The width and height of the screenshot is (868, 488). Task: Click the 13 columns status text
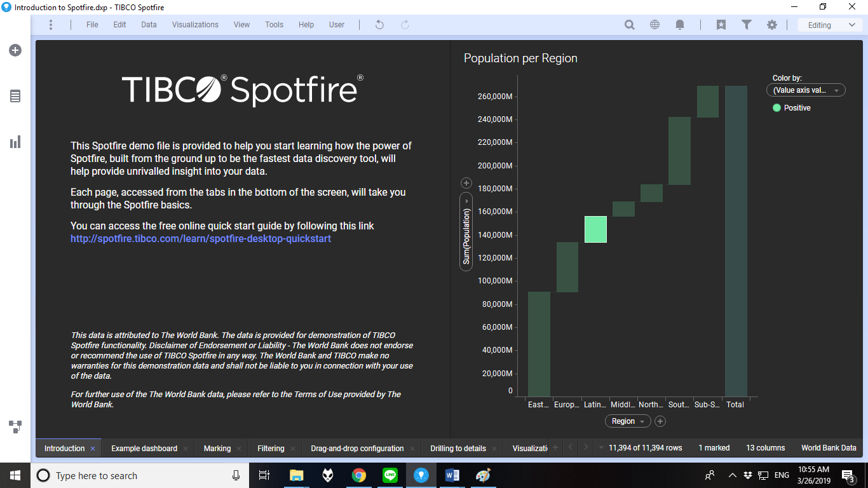[x=765, y=448]
